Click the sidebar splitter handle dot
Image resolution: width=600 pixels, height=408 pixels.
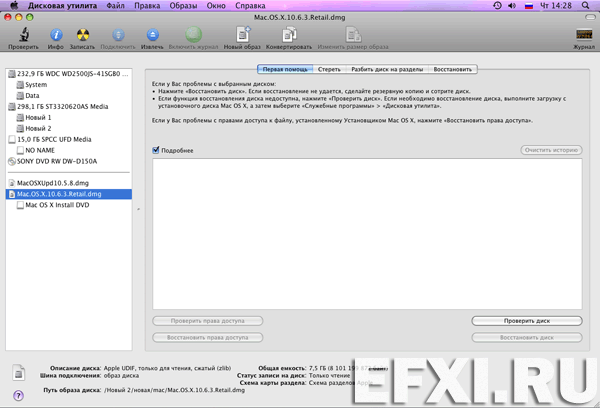(139, 209)
